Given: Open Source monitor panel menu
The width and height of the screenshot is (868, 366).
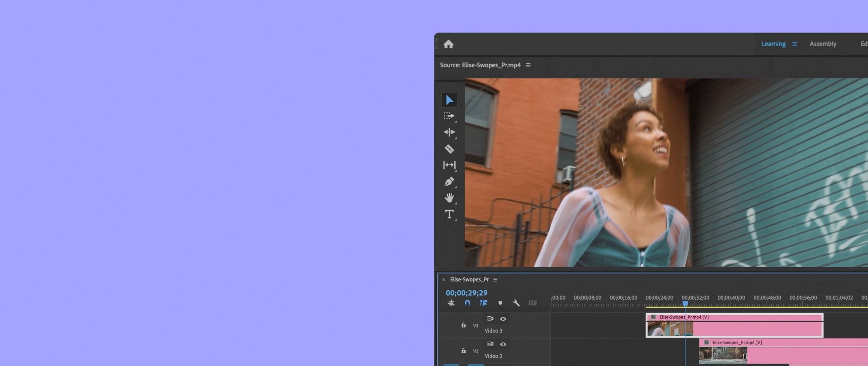Looking at the screenshot, I should click(x=528, y=66).
